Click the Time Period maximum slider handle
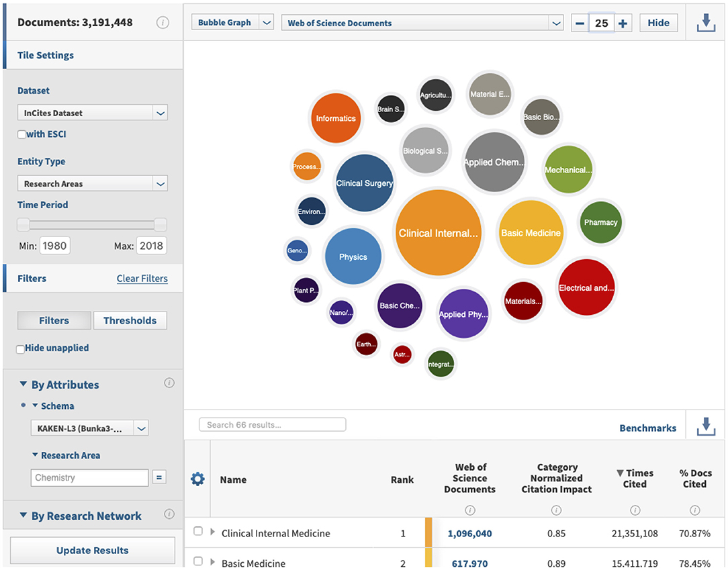728x568 pixels. pos(161,225)
